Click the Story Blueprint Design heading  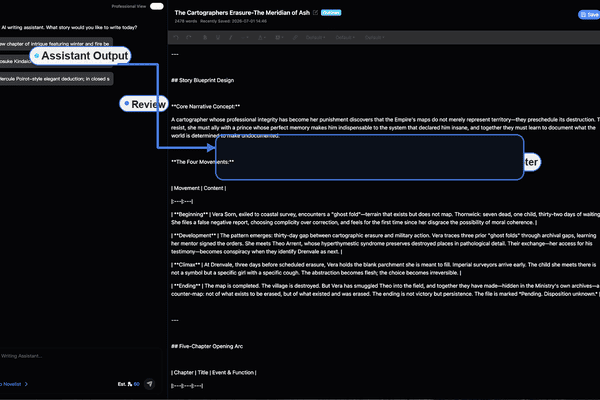point(202,80)
